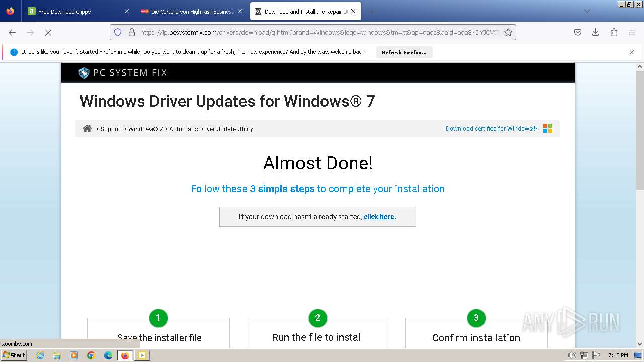
Task: Close the Free Download Clippy tab
Action: point(126,11)
